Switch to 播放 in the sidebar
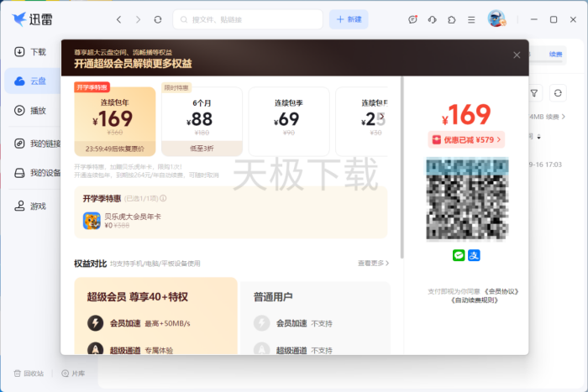The height and width of the screenshot is (392, 588). [30, 111]
